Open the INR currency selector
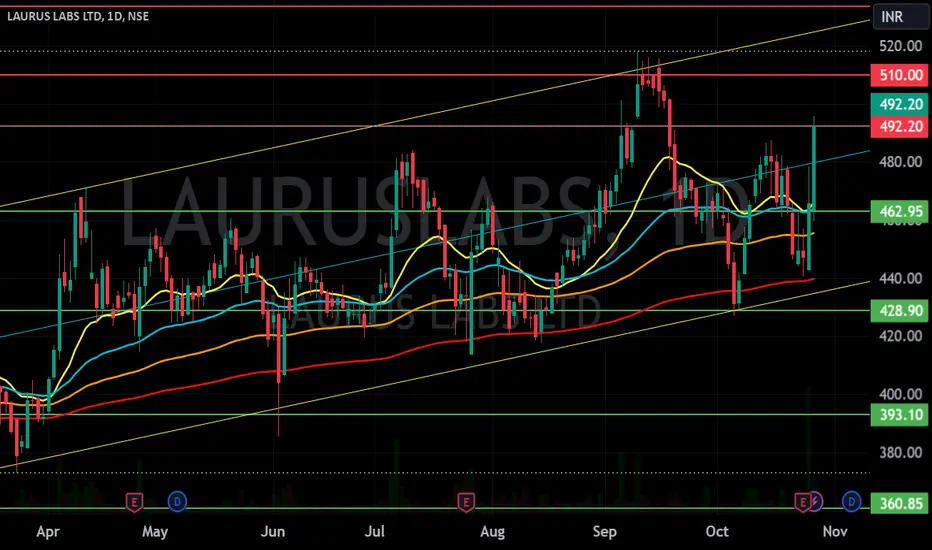Screen dimensions: 932x550 click(x=900, y=17)
